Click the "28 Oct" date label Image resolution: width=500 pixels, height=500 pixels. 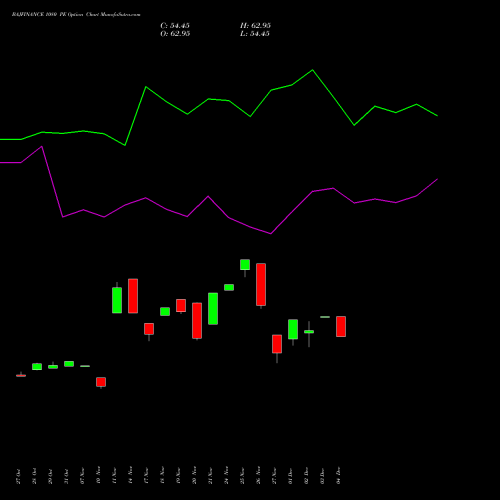34,476
